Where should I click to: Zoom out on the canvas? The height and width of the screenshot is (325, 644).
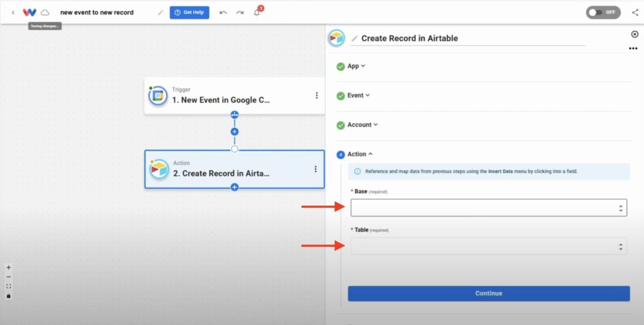point(9,277)
